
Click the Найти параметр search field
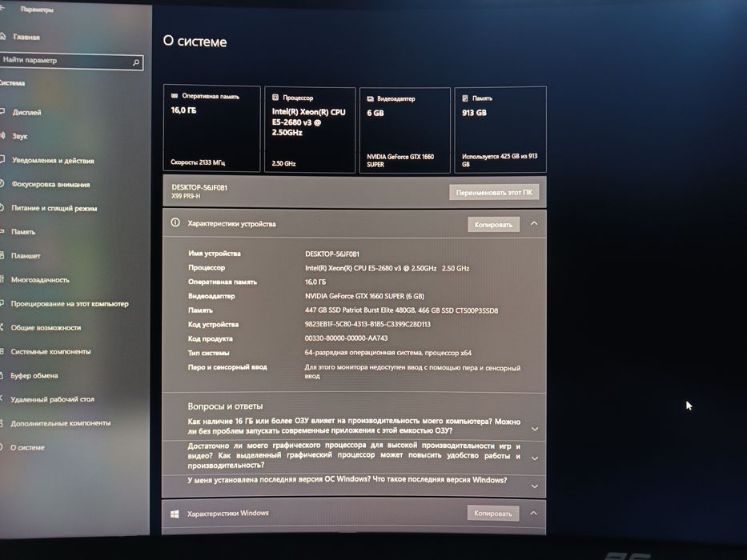click(x=70, y=61)
